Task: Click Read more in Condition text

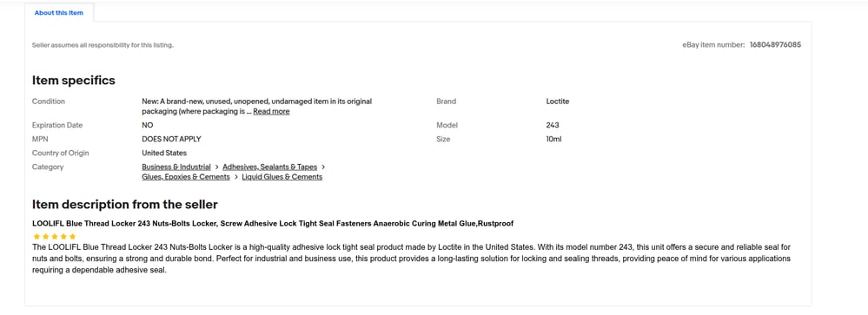Action: pos(271,112)
